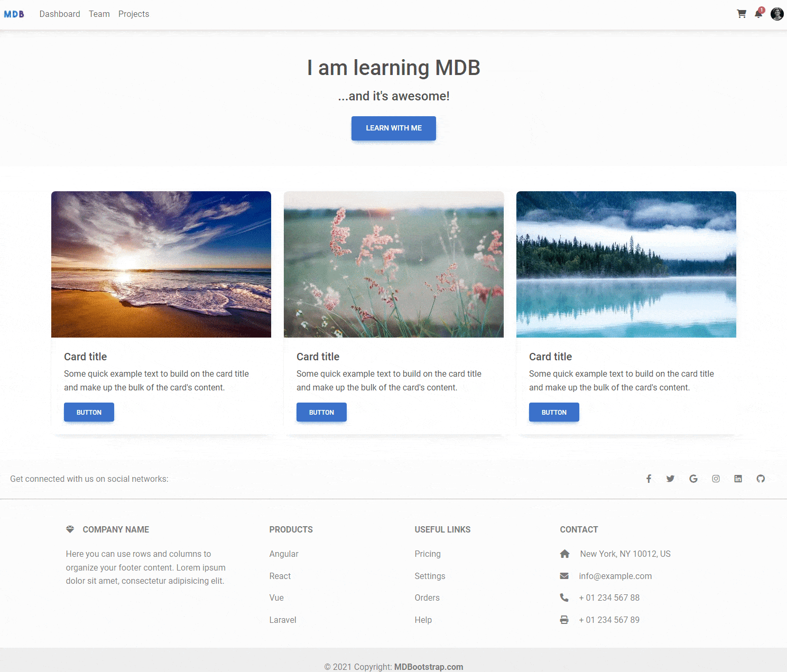Click the Google social icon

[693, 479]
